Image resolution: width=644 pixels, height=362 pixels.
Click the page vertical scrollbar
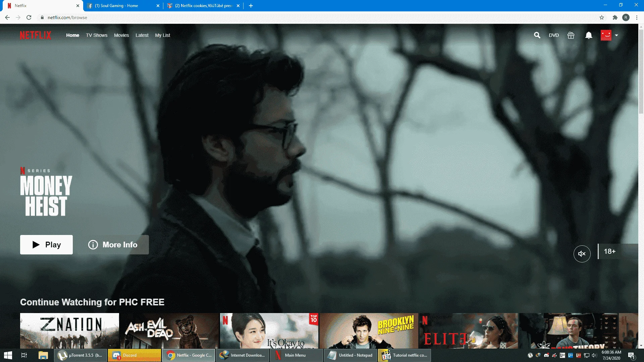tap(641, 72)
